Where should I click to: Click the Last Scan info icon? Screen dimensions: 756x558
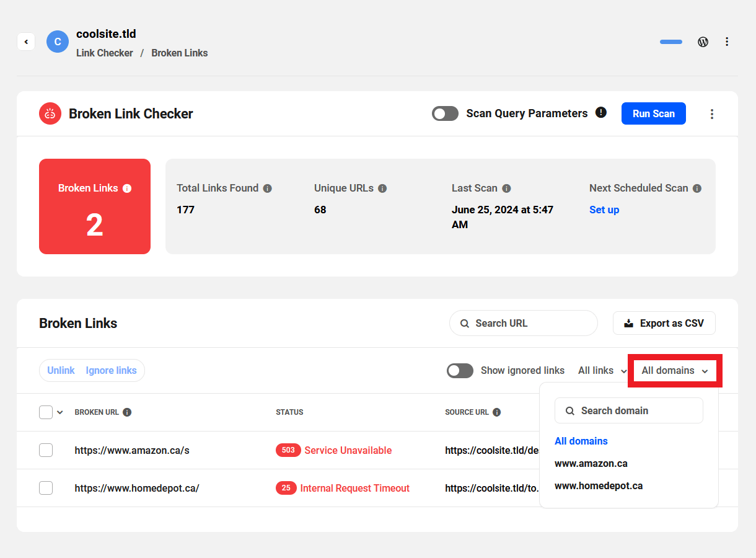point(506,188)
